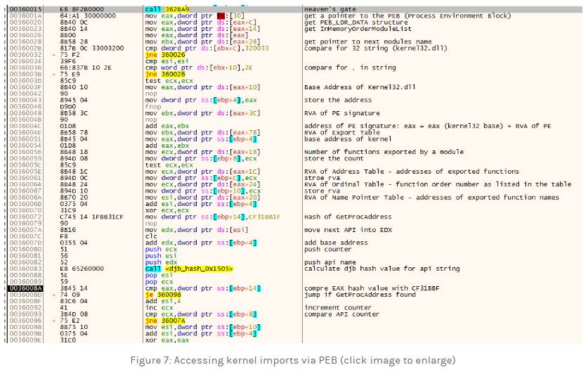The image size is (588, 372).
Task: Select comment "store the address"
Action: pyautogui.click(x=338, y=100)
